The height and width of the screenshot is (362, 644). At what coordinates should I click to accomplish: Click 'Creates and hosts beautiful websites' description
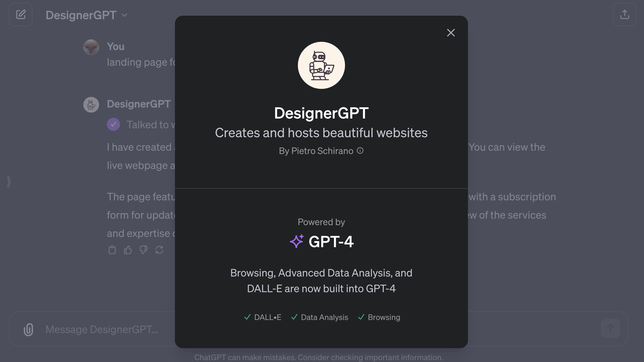(x=321, y=133)
